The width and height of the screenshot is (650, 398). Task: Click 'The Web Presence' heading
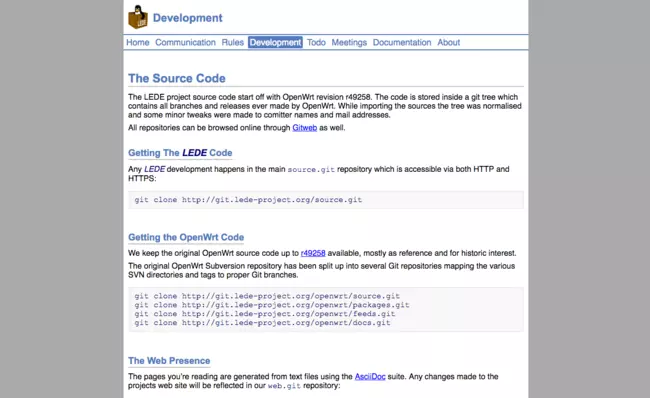[x=169, y=361]
